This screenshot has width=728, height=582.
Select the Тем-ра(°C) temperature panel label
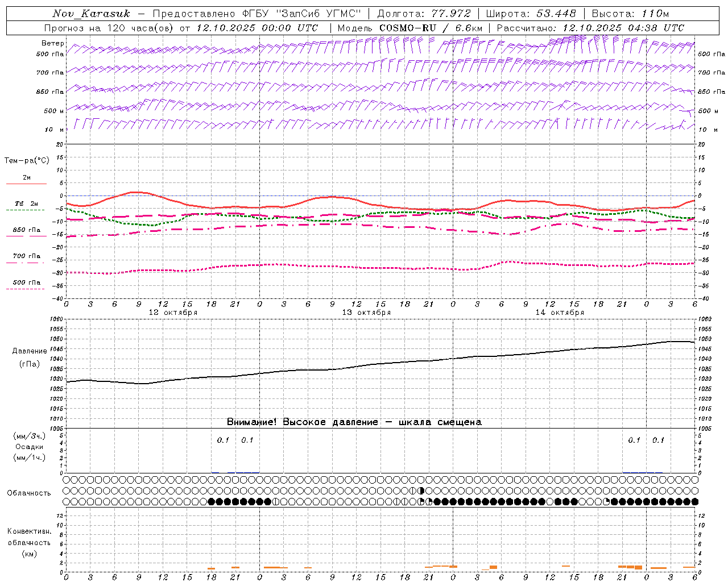(x=27, y=161)
